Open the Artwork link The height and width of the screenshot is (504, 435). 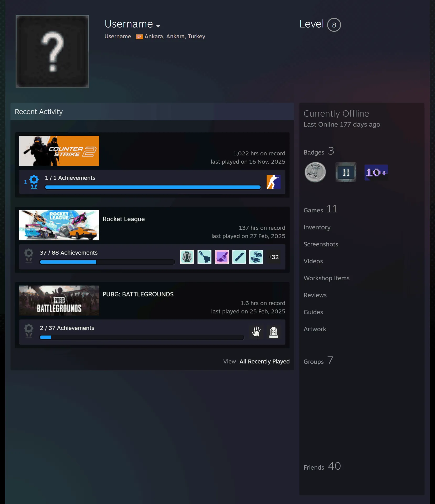[x=315, y=329]
